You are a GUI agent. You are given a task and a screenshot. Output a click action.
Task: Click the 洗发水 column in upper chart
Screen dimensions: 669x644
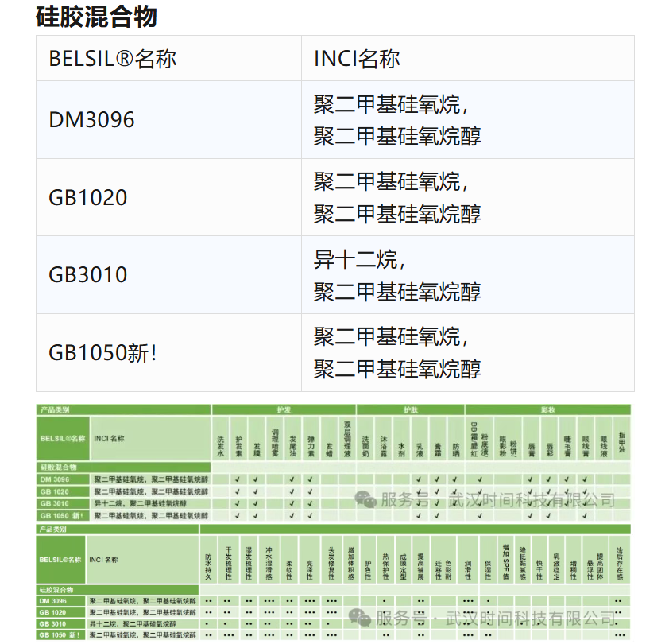[x=220, y=445]
